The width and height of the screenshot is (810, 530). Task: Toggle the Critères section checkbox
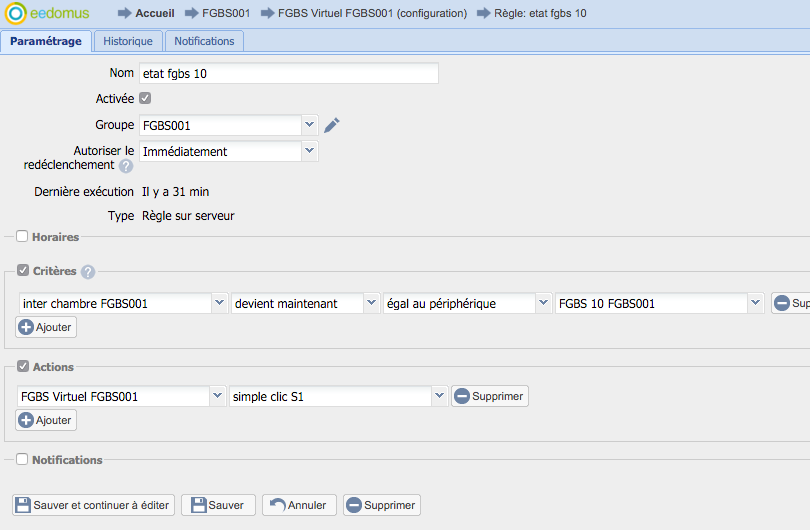pyautogui.click(x=23, y=270)
